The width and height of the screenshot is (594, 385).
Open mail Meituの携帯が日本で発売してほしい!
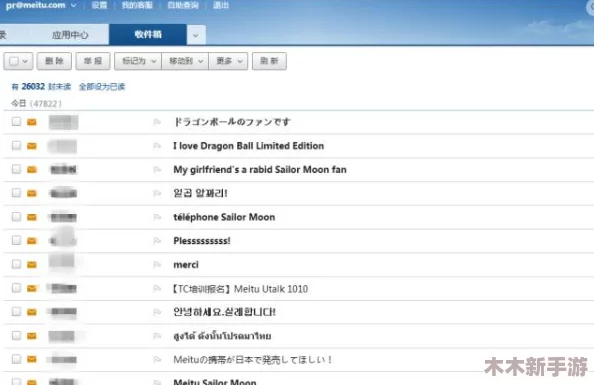tap(253, 359)
